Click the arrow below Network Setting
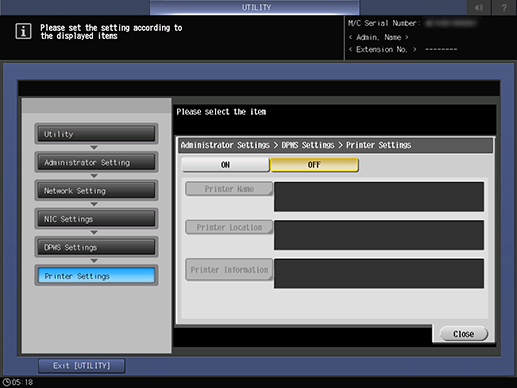Image resolution: width=517 pixels, height=388 pixels. (x=94, y=204)
